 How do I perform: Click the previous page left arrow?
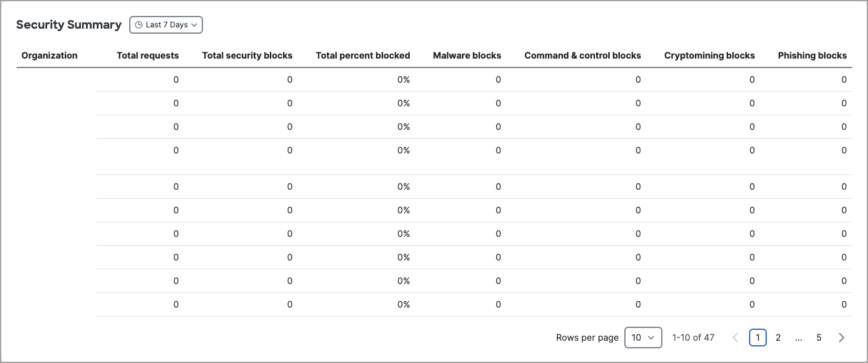click(736, 338)
